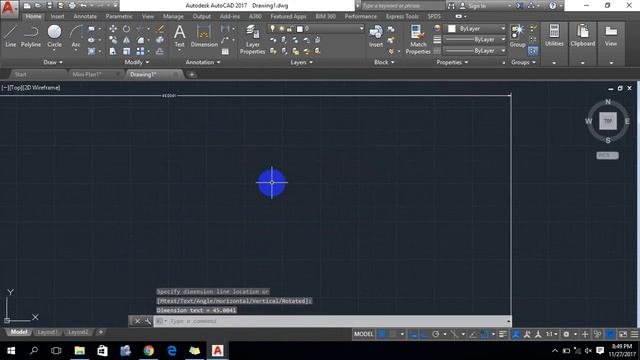Expand the Draw panel
640x360 pixels.
(53, 62)
